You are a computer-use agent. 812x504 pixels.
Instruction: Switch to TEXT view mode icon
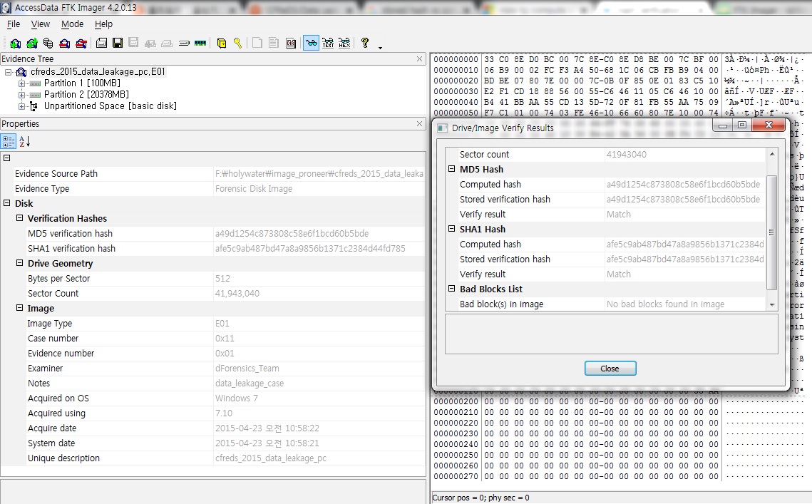(328, 43)
